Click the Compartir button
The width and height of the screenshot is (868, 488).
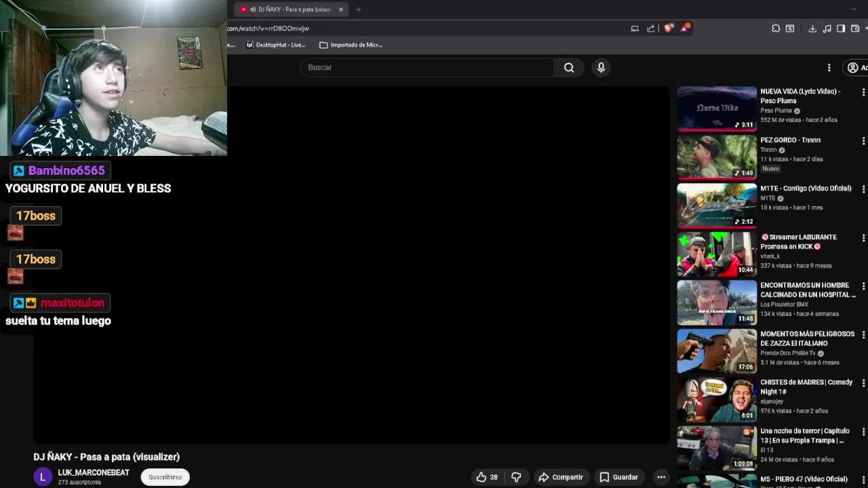560,477
